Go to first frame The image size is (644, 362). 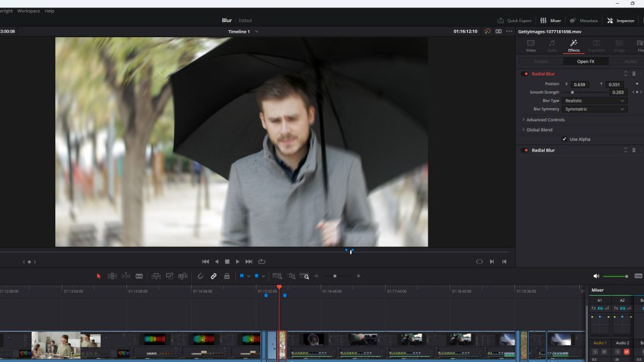tap(206, 261)
